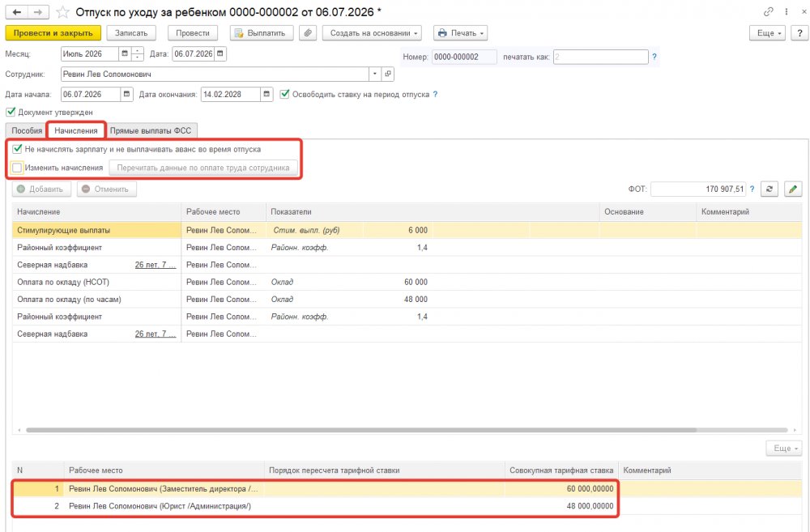Click the Дата начала field

(x=91, y=95)
